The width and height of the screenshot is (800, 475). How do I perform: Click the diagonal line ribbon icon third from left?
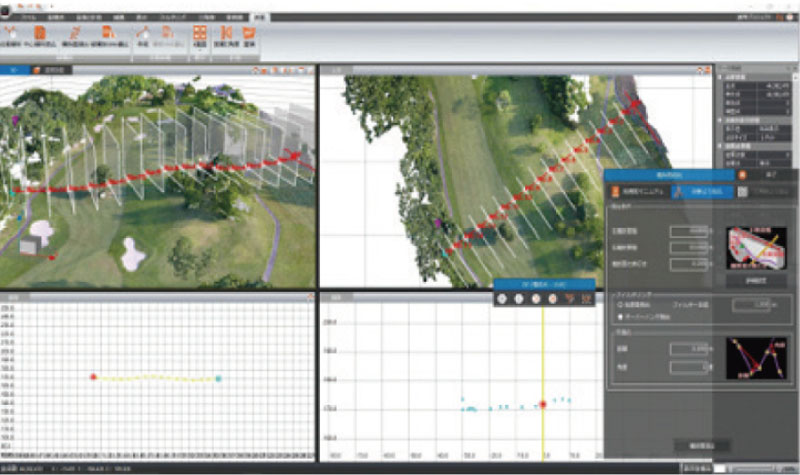74,33
